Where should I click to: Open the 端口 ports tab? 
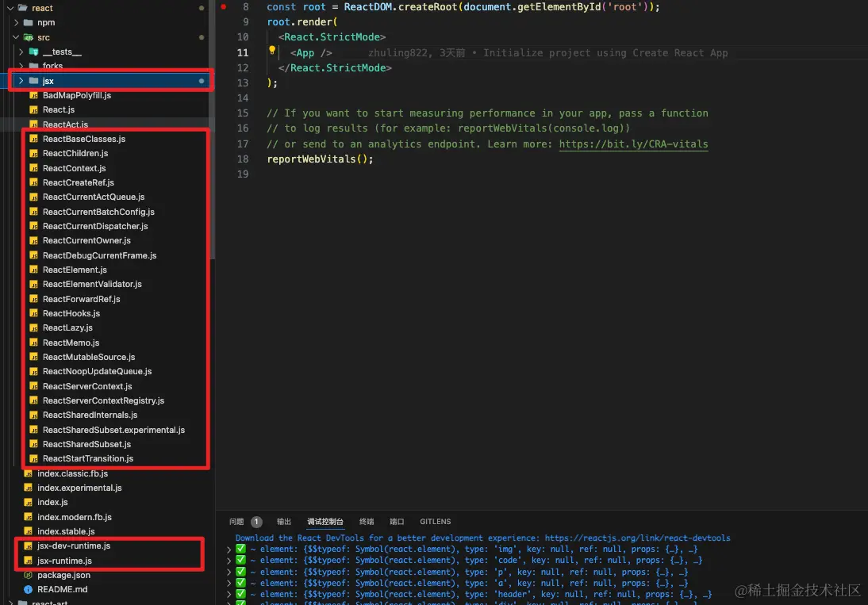point(397,522)
